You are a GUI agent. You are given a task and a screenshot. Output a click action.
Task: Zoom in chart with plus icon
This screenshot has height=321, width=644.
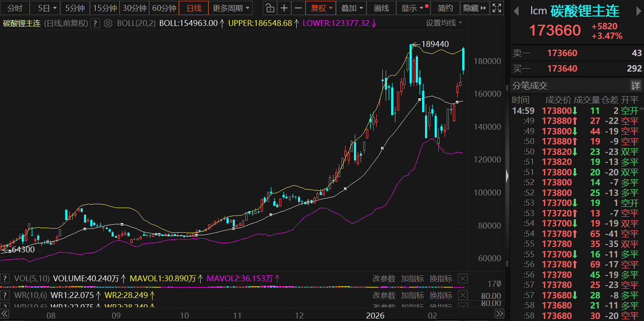[x=284, y=8]
